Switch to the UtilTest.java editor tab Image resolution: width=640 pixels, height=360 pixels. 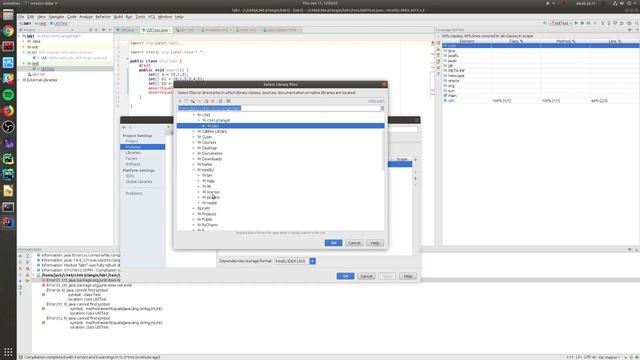click(156, 30)
